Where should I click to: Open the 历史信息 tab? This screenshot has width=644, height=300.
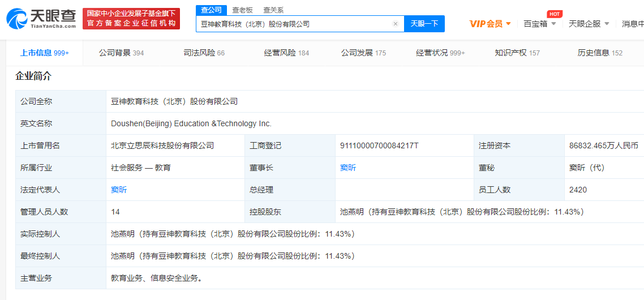[x=600, y=53]
